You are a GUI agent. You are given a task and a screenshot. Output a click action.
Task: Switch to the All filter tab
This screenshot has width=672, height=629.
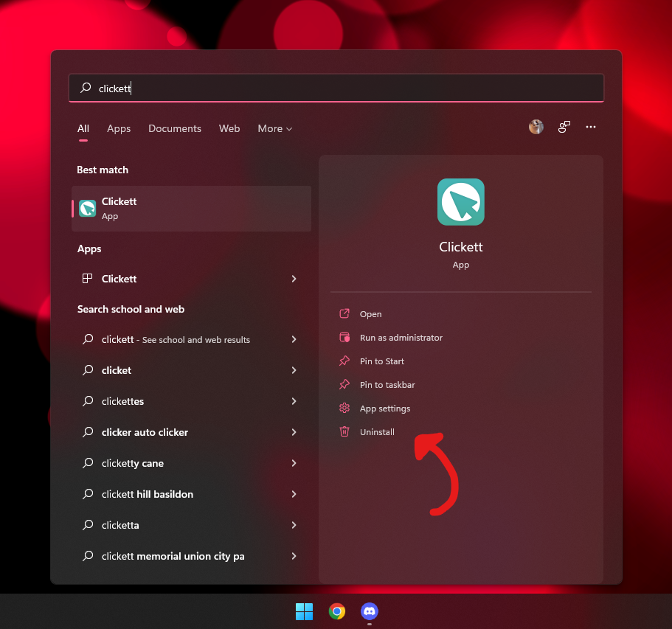pyautogui.click(x=83, y=128)
